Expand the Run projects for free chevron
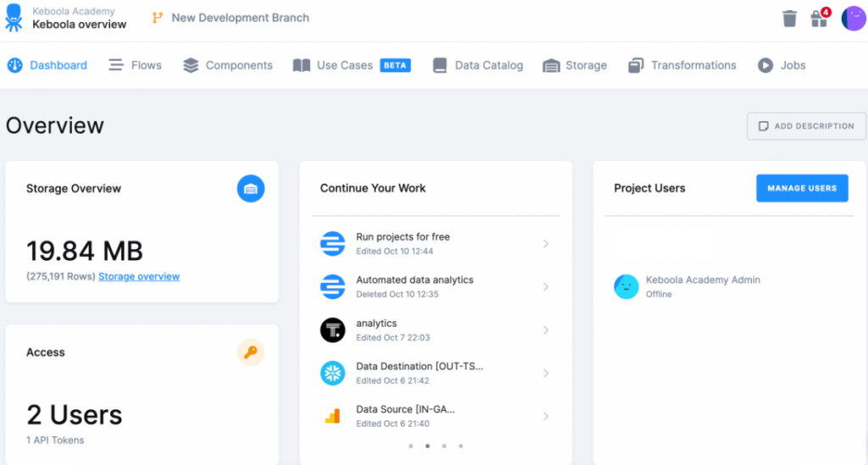868x465 pixels. pyautogui.click(x=546, y=244)
